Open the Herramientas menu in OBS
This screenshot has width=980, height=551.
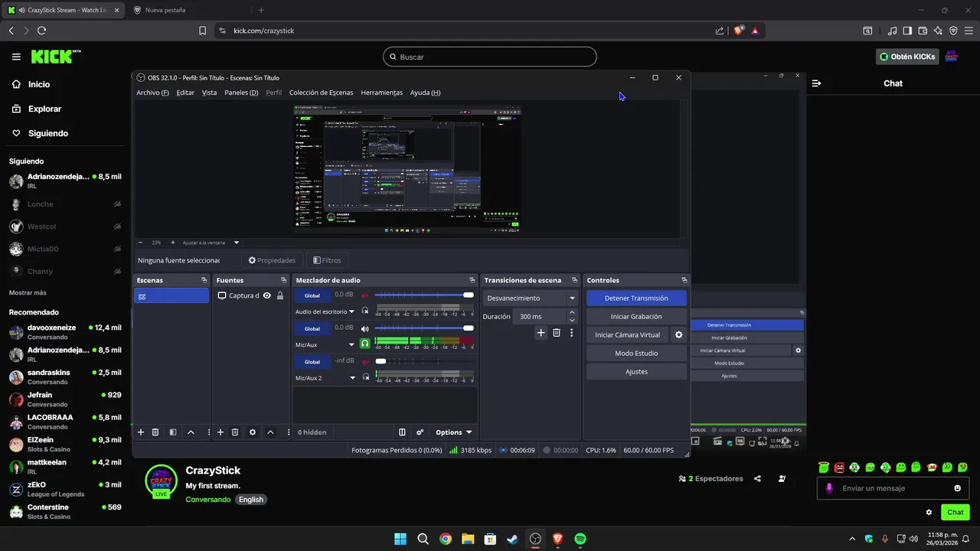point(381,93)
